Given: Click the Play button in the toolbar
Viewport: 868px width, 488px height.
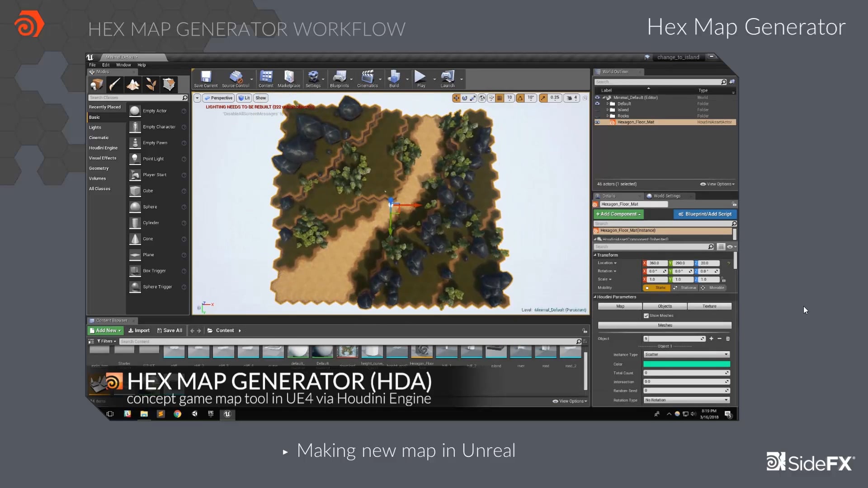Looking at the screenshot, I should point(420,77).
